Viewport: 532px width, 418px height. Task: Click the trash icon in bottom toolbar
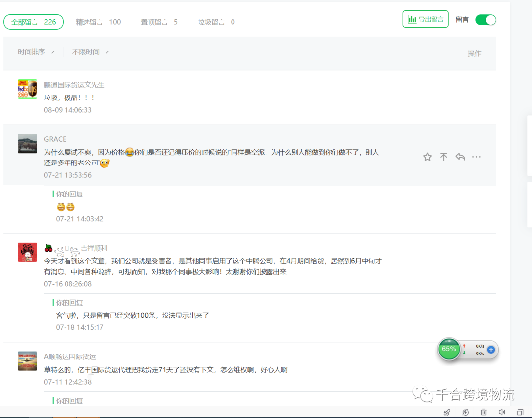point(484,412)
